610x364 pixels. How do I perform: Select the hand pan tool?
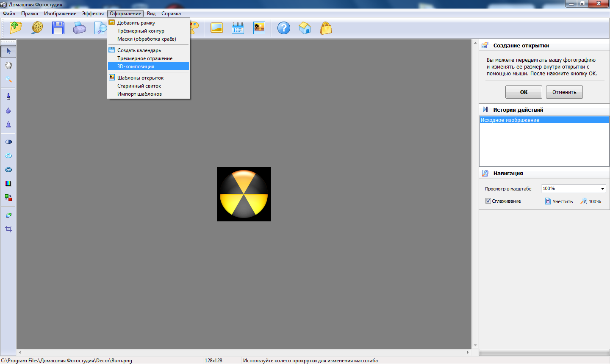click(8, 65)
